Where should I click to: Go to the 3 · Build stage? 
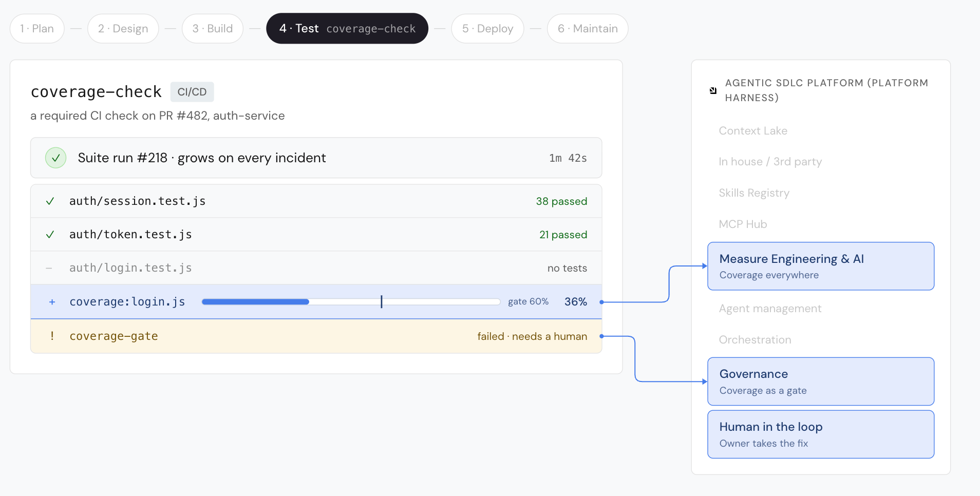(x=213, y=29)
